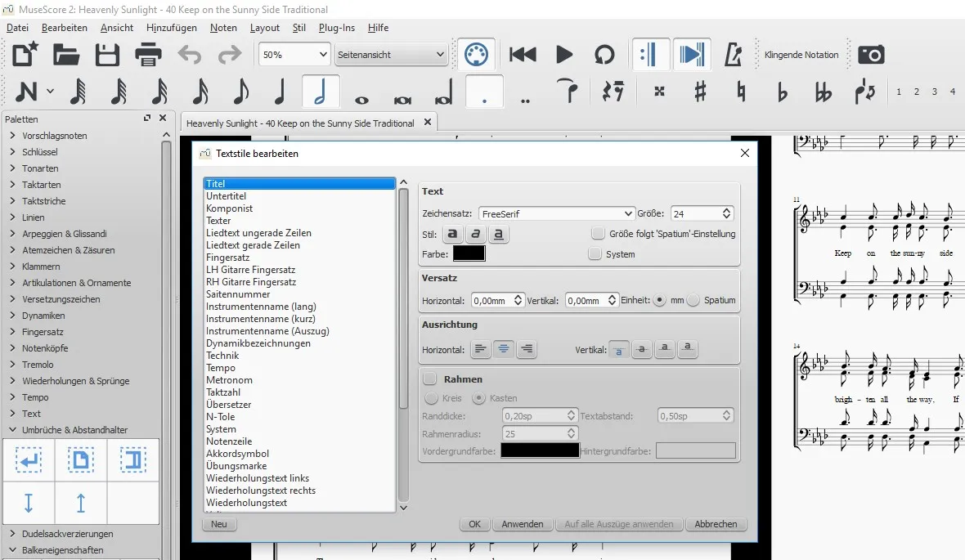Save score with the floppy disk icon
The width and height of the screenshot is (965, 560).
pos(107,54)
